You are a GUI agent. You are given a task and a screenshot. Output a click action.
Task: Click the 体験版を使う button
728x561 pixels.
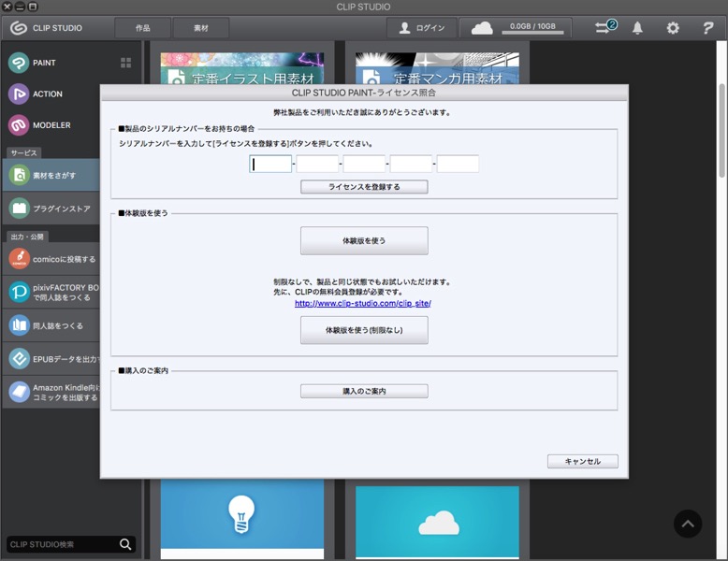[364, 240]
